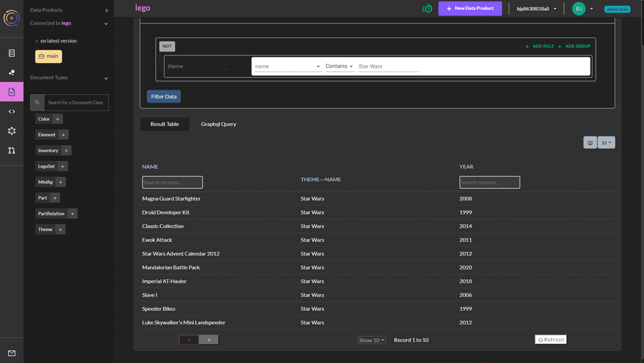Screen dimensions: 644x363
Task: Click the BJ user avatar
Action: (579, 8)
